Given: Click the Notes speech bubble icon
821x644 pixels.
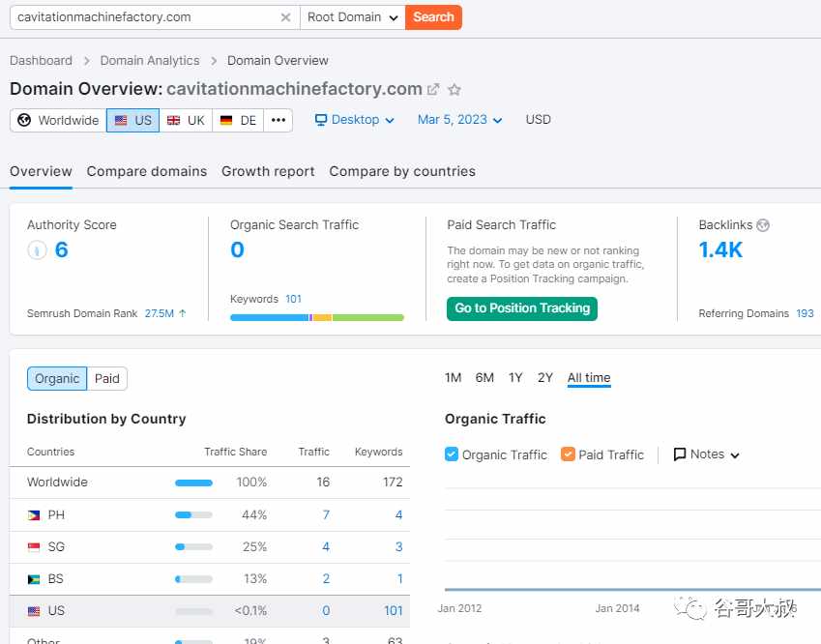Looking at the screenshot, I should click(680, 454).
